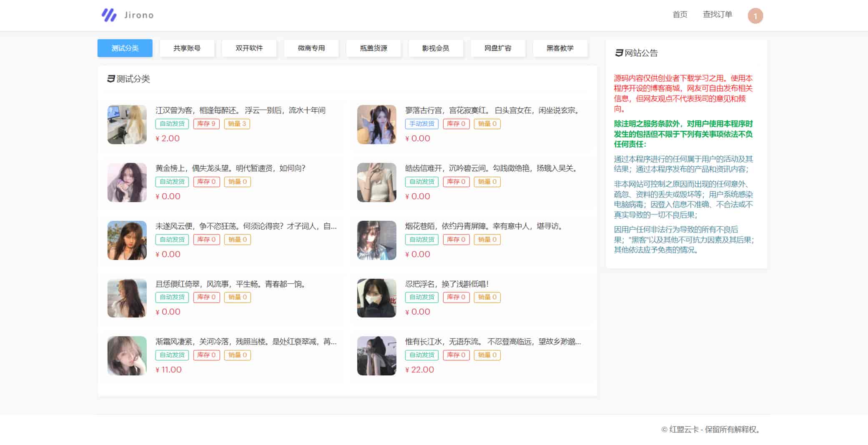Image resolution: width=868 pixels, height=445 pixels.
Task: View the picture for product 未遂风云便
Action: pyautogui.click(x=127, y=240)
